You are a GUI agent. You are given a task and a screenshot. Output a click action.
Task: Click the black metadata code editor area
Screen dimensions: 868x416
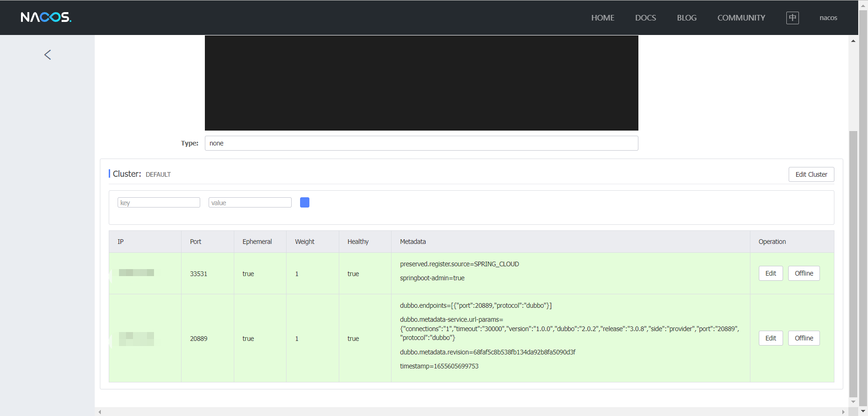tap(421, 83)
